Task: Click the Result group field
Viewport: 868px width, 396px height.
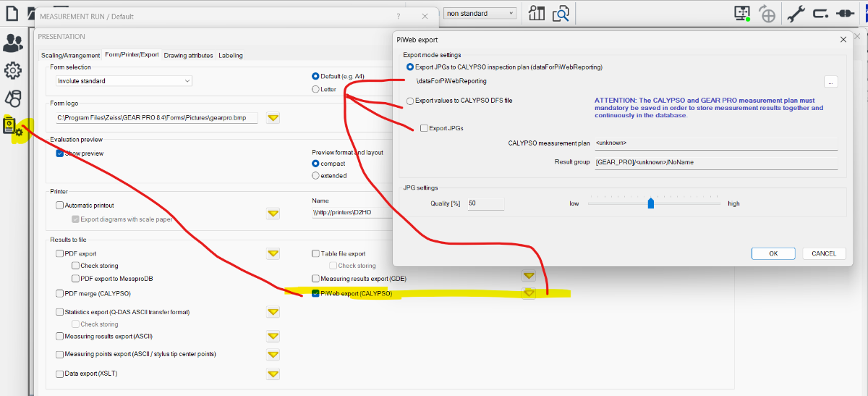Action: pyautogui.click(x=715, y=163)
